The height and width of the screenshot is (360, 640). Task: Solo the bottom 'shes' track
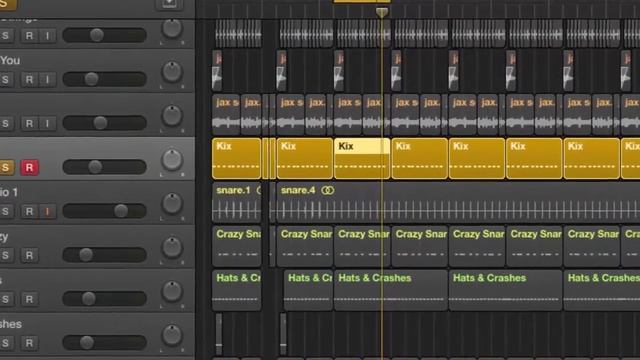pos(5,343)
